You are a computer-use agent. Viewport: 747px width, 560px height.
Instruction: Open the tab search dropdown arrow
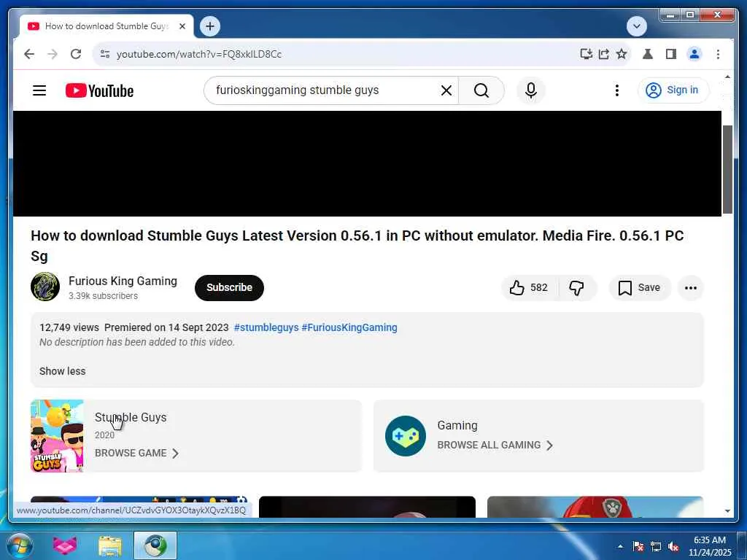pos(637,26)
